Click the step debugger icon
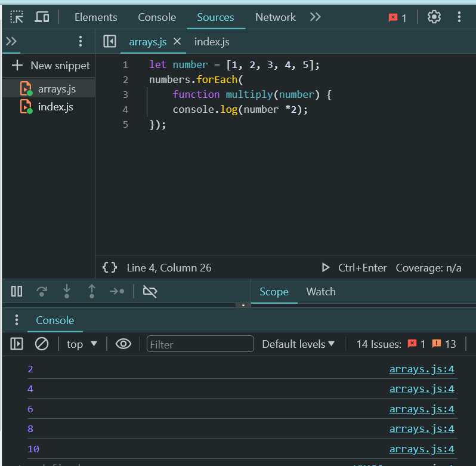Viewport: 476px width, 466px height. 117,291
